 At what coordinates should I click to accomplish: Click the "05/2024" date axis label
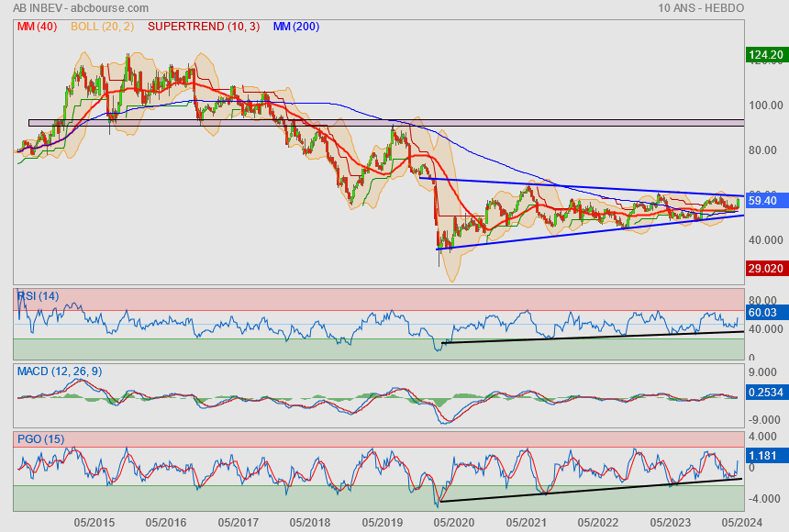point(742,523)
